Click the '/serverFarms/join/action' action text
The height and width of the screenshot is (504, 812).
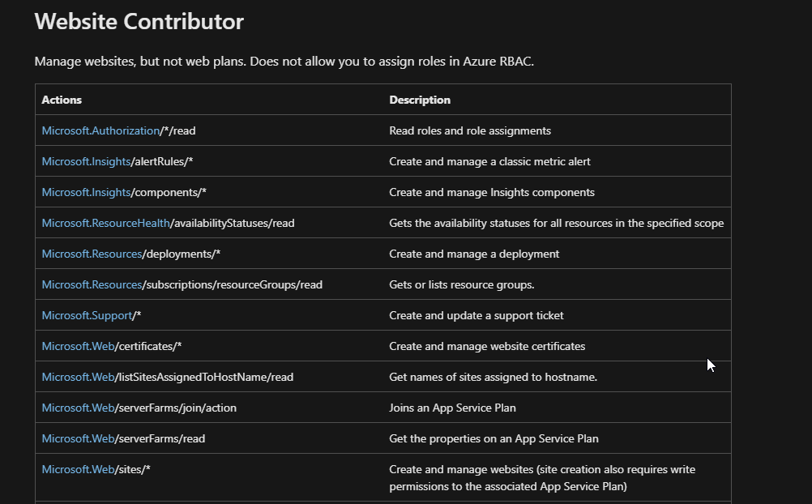pos(176,408)
